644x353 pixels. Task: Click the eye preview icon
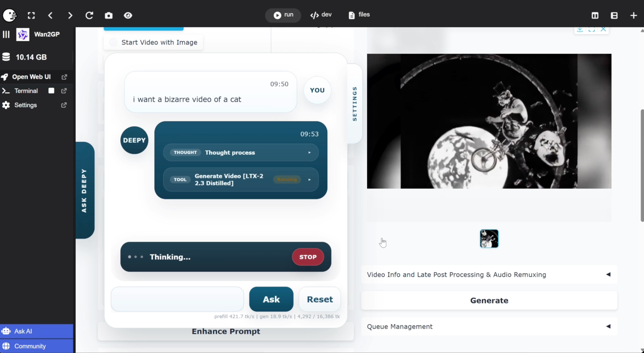(128, 15)
